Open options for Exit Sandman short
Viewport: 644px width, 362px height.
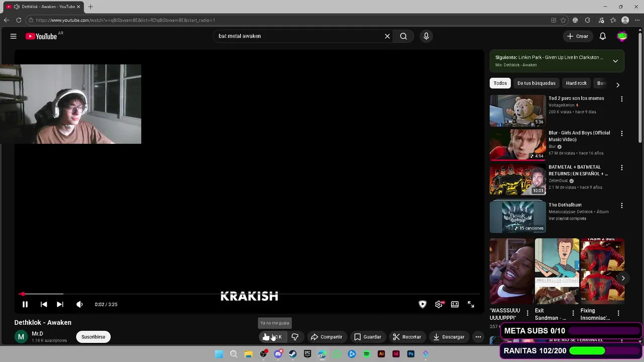(x=573, y=313)
